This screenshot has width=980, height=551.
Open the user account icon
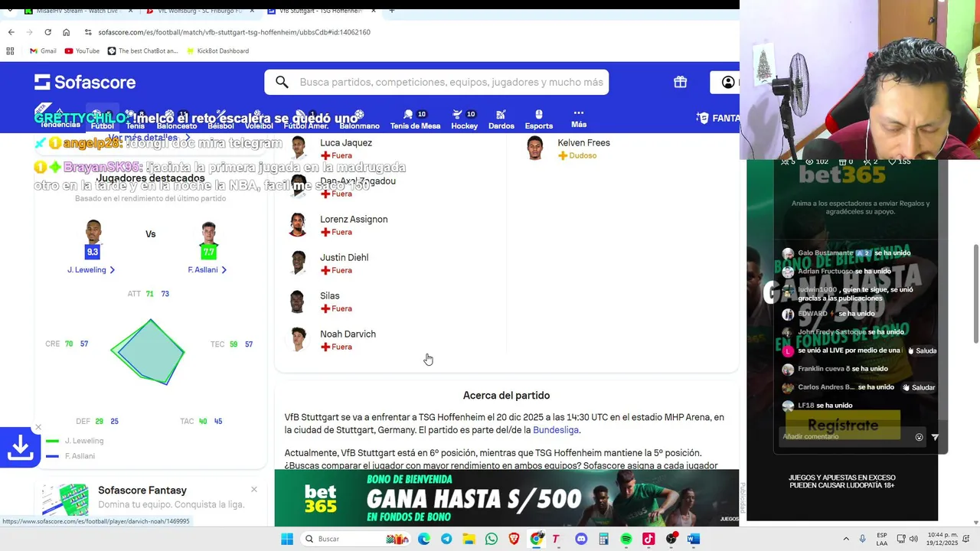[728, 82]
